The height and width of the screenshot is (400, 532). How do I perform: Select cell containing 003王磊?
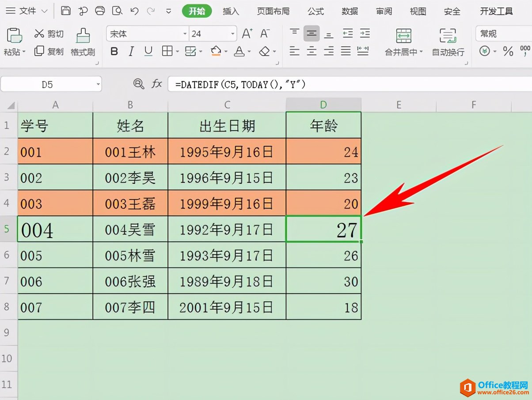pos(130,204)
